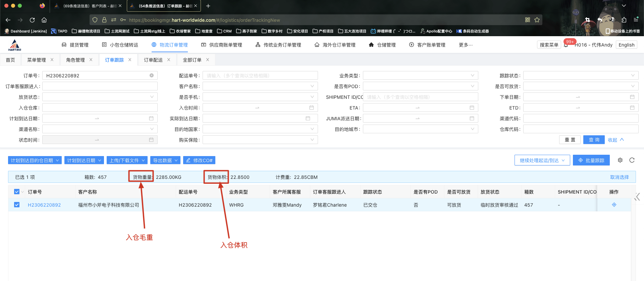Expand the 导出数据 dropdown button
This screenshot has height=281, width=644.
click(x=165, y=160)
